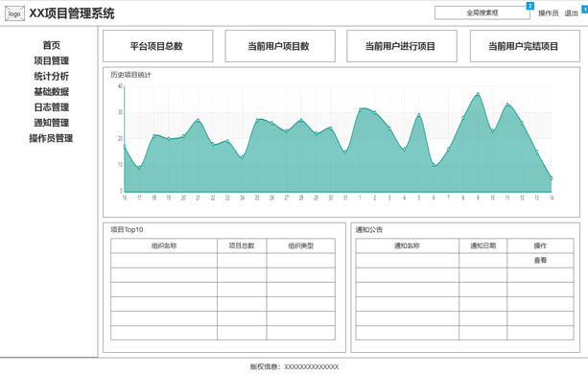Open the 首页 menu item

pyautogui.click(x=52, y=45)
